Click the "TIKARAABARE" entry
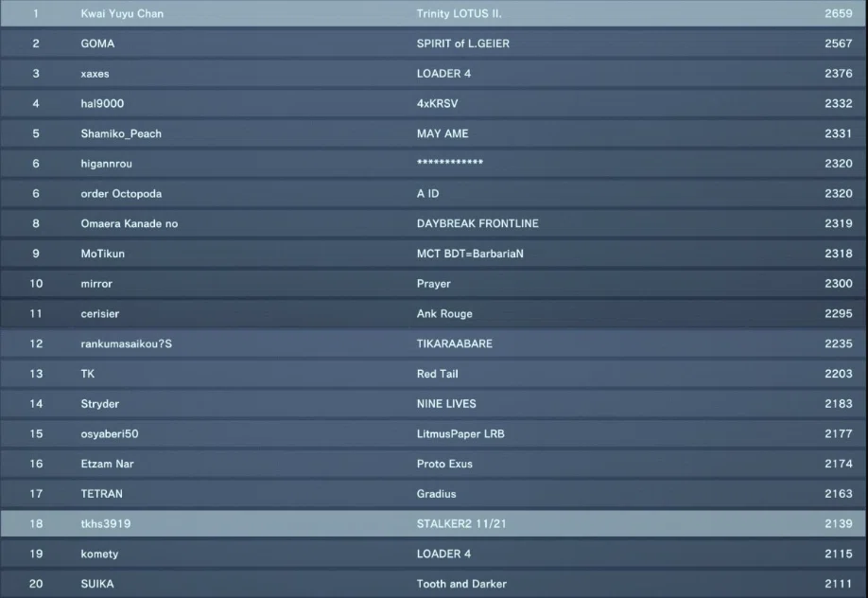The height and width of the screenshot is (598, 868). pyautogui.click(x=455, y=343)
